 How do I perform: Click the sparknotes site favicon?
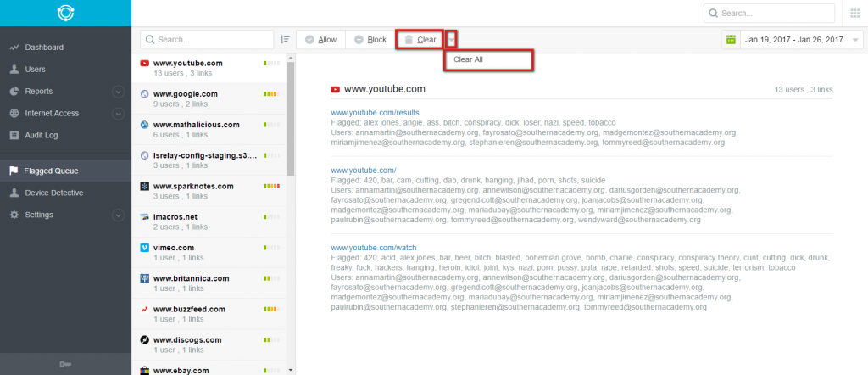click(144, 186)
